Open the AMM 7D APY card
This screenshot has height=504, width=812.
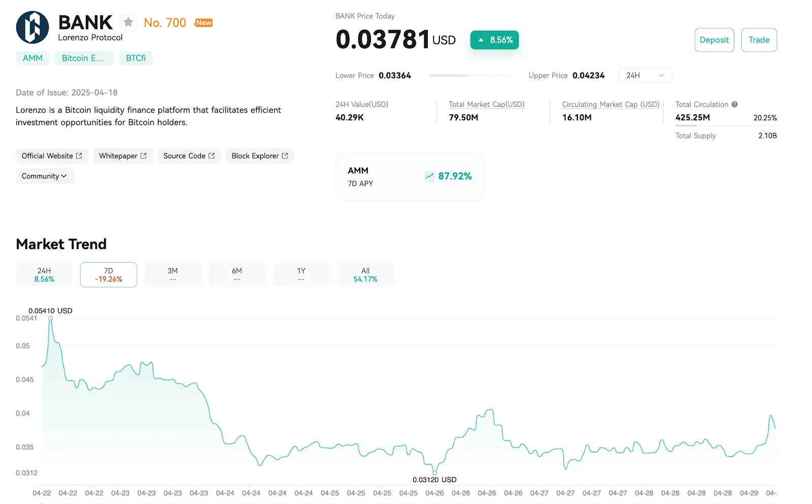coord(410,176)
